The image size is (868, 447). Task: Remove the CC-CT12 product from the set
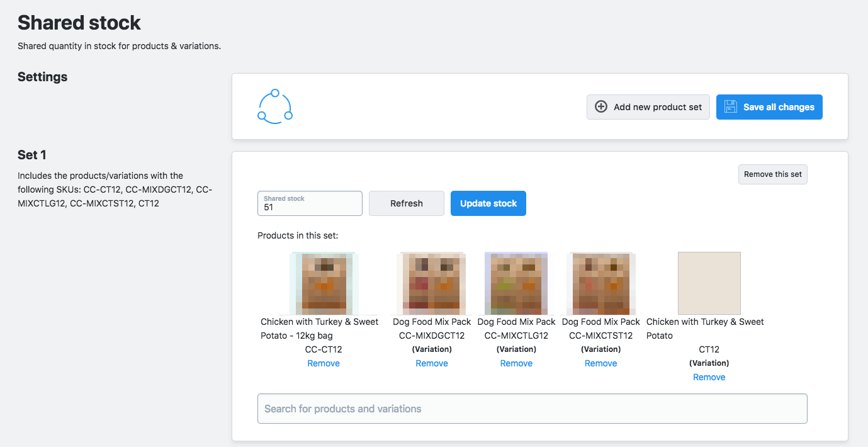[x=324, y=363]
